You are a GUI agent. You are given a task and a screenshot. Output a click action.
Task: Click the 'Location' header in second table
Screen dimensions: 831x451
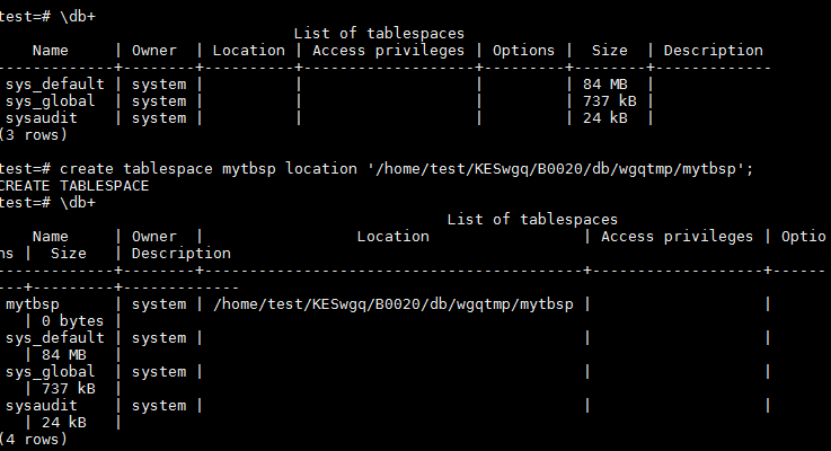click(392, 236)
